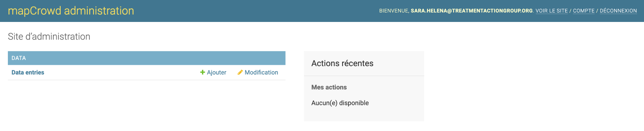Go to mapCrowd administration home title

click(x=71, y=11)
